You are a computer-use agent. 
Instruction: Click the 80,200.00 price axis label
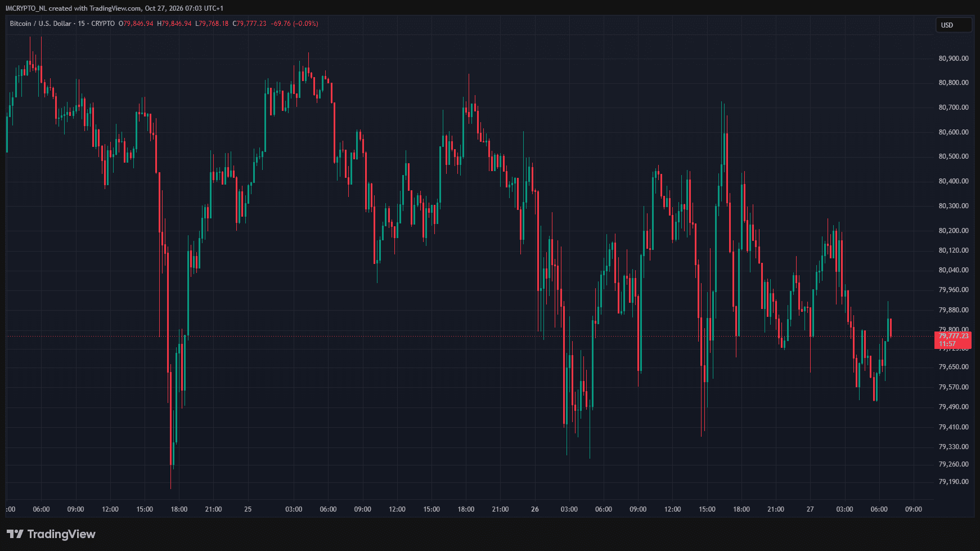954,231
